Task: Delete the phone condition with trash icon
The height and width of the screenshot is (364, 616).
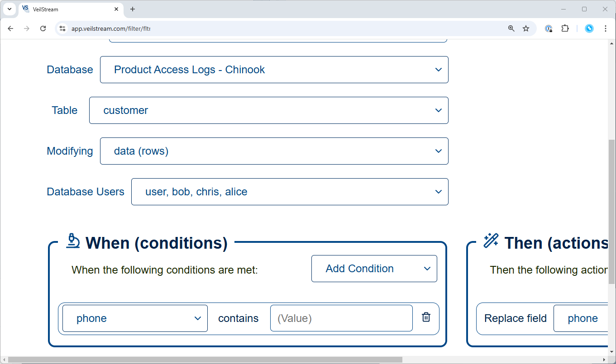Action: pyautogui.click(x=426, y=317)
